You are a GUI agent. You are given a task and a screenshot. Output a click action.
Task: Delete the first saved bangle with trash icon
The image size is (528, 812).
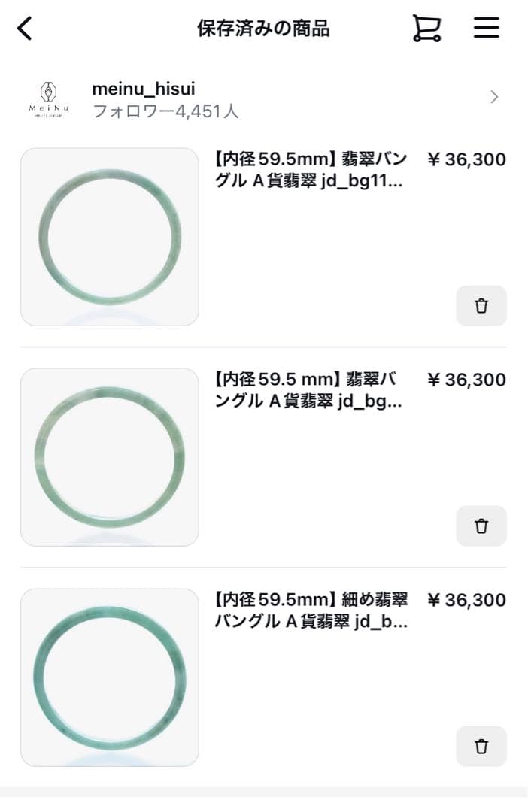481,306
